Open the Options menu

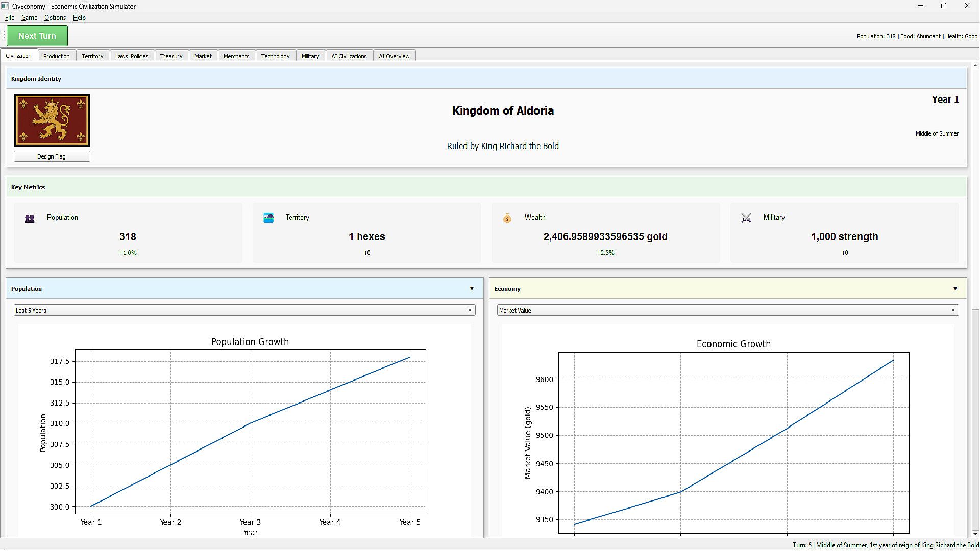coord(55,17)
